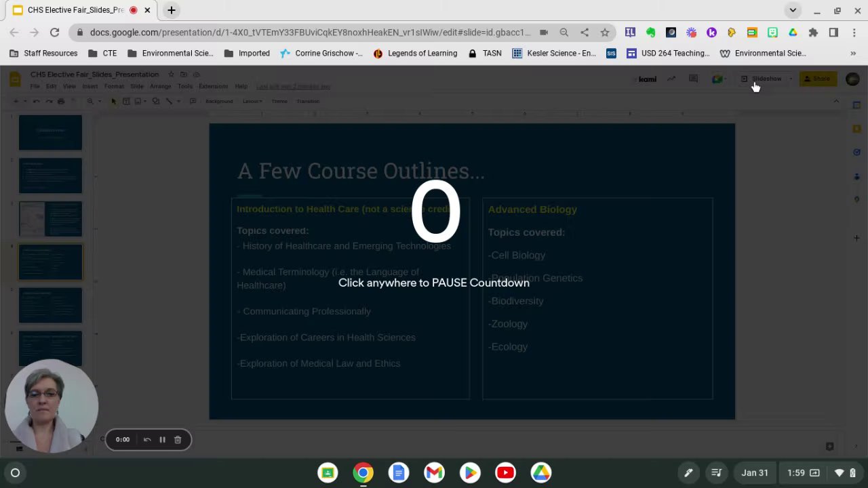Select the text box tool
Screen dimensions: 868x488
pyautogui.click(x=126, y=101)
